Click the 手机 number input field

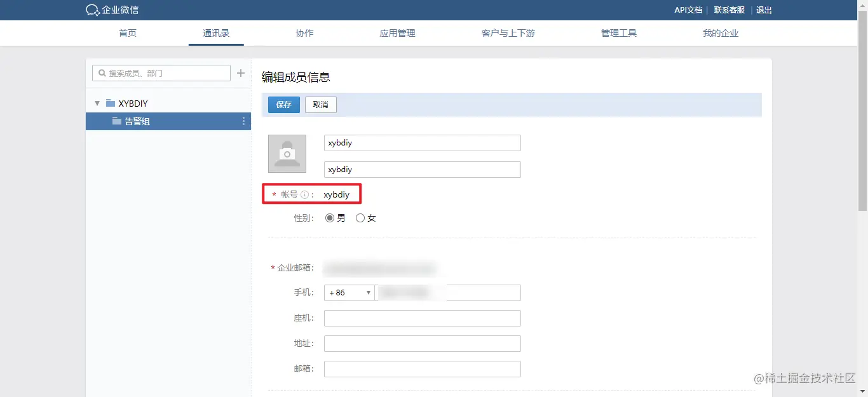pyautogui.click(x=448, y=293)
